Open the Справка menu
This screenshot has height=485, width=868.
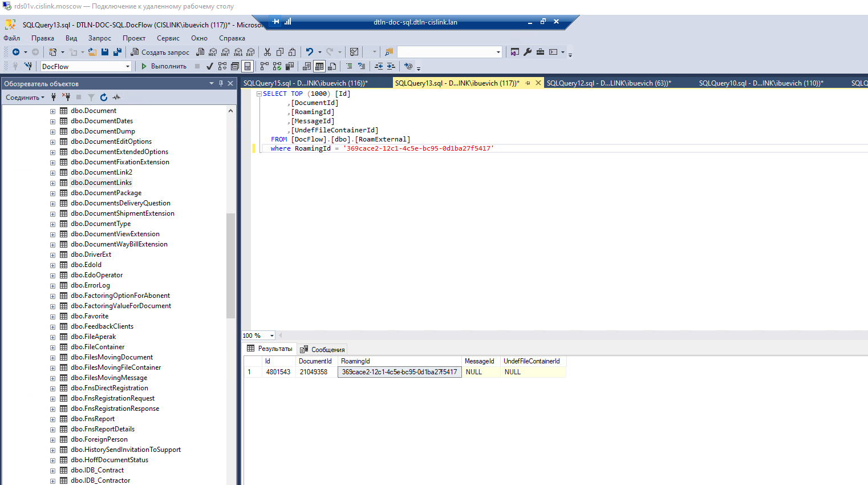(232, 38)
